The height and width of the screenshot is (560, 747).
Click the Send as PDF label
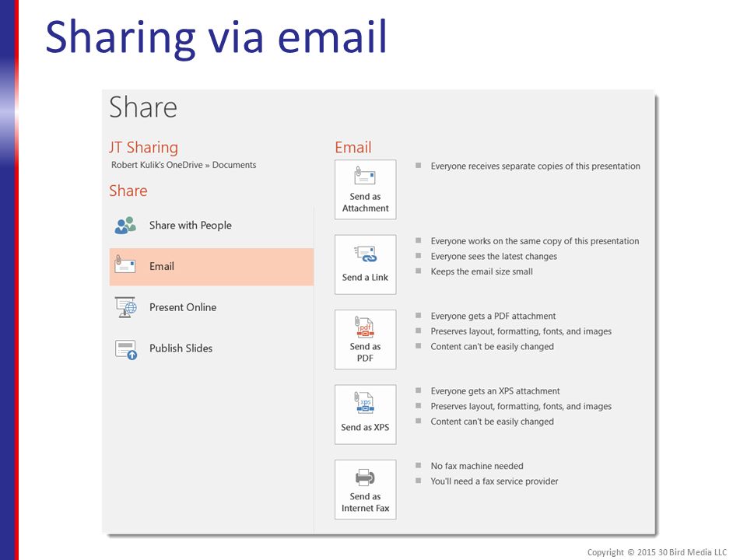tap(366, 352)
